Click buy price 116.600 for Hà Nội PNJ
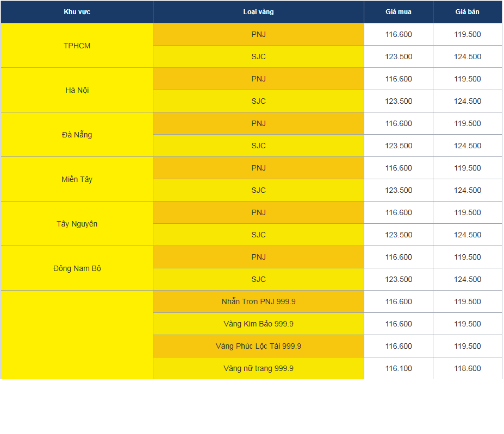This screenshot has height=434, width=504. coord(398,79)
